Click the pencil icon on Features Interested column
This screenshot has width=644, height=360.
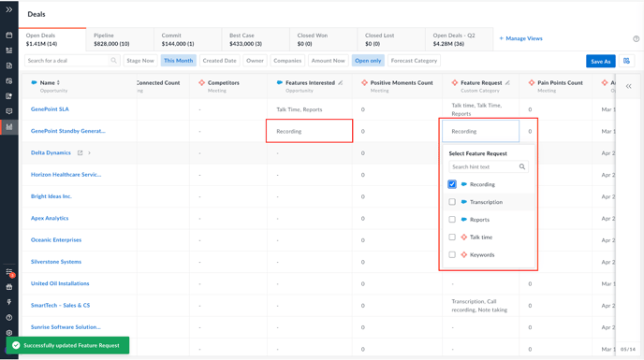coord(341,82)
